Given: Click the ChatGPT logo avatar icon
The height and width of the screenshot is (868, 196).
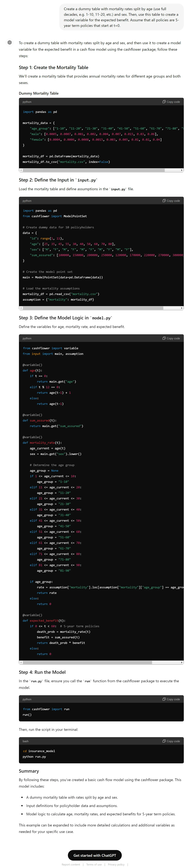Looking at the screenshot, I should [x=9, y=42].
